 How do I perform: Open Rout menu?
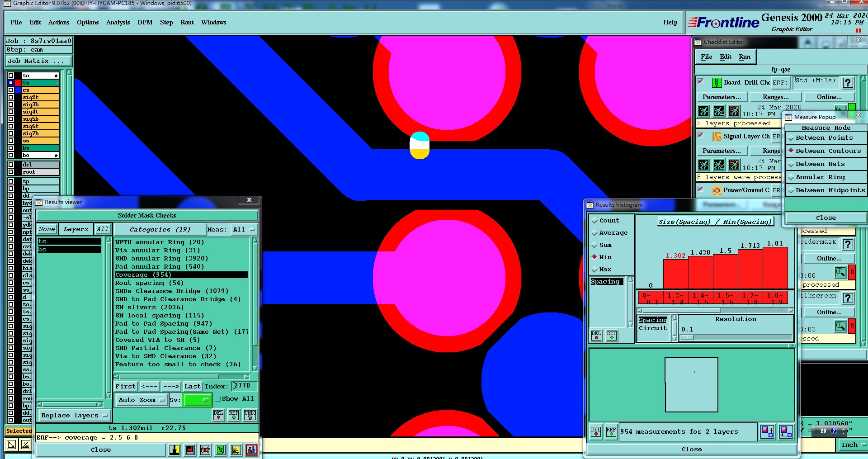pyautogui.click(x=187, y=22)
